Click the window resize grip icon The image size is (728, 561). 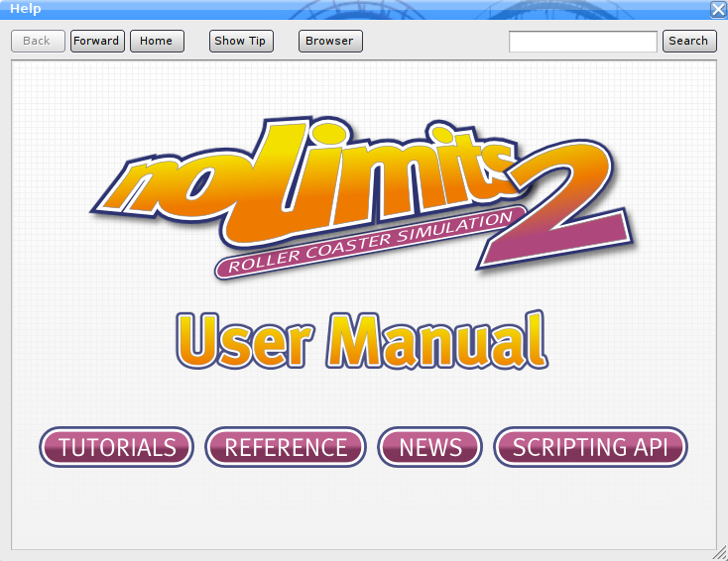pyautogui.click(x=720, y=553)
